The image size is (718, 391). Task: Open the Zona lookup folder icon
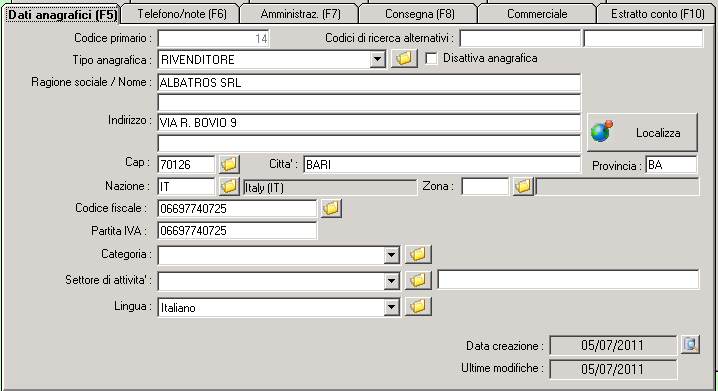(x=523, y=186)
